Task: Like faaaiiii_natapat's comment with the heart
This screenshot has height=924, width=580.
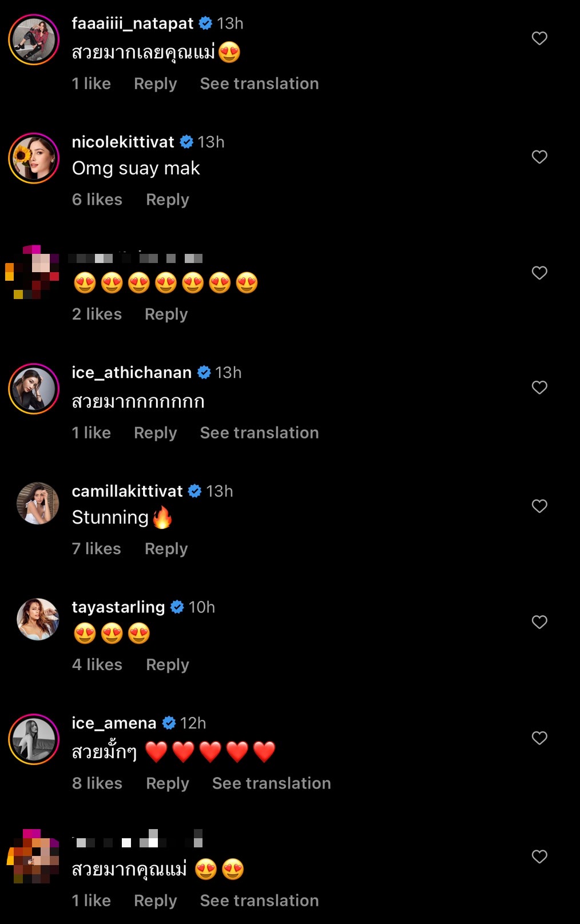Action: 539,38
